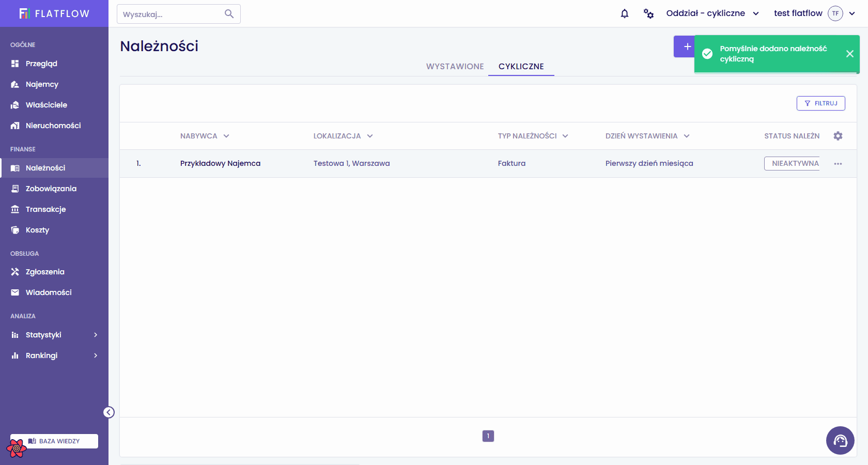
Task: Click the FLATFLOW logo
Action: 54,13
